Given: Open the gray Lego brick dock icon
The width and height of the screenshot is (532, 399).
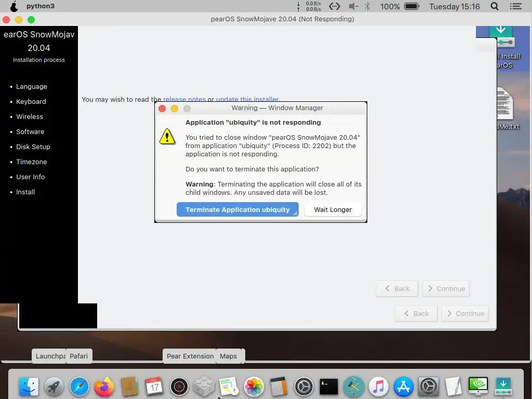Looking at the screenshot, I should click(x=204, y=386).
